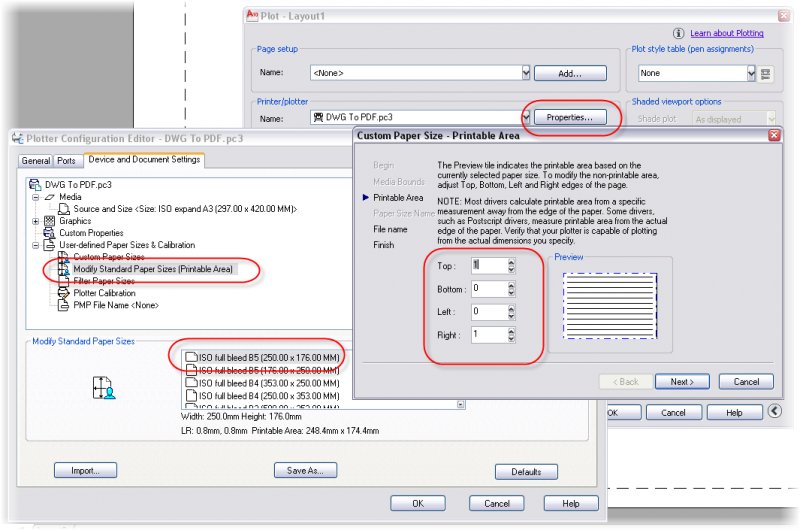Image resolution: width=800 pixels, height=530 pixels.
Task: Click the paper size list scroll-down arrow
Action: click(x=460, y=405)
